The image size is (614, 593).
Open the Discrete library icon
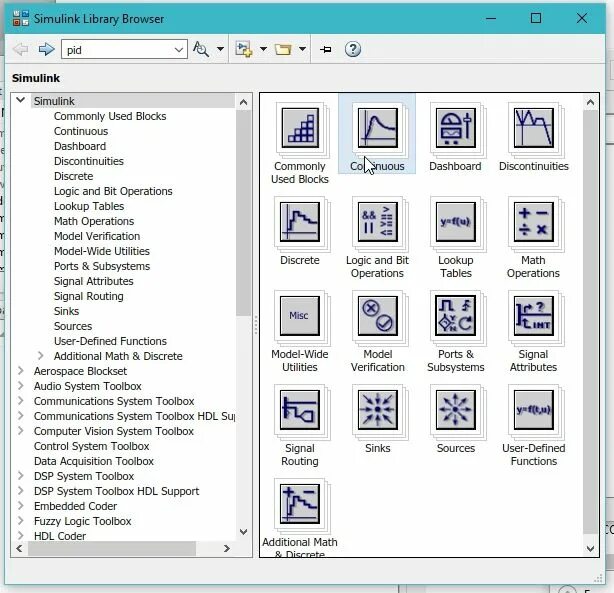tap(300, 222)
